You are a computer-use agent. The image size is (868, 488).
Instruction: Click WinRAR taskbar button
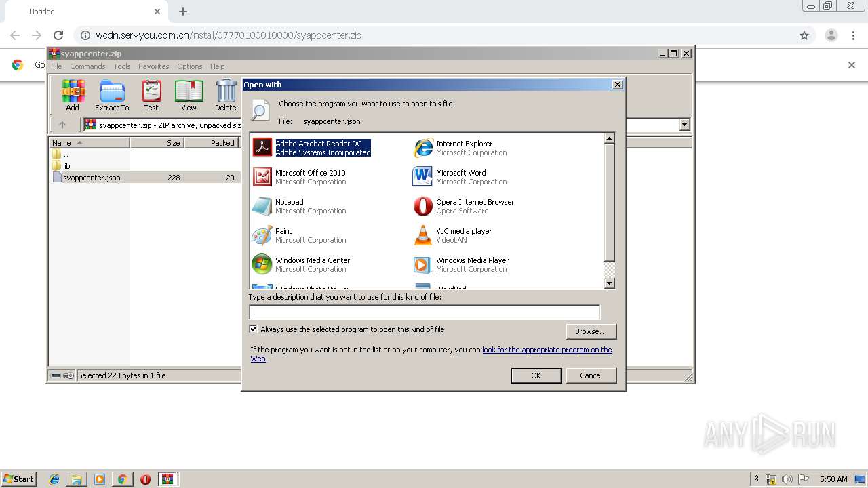[167, 479]
